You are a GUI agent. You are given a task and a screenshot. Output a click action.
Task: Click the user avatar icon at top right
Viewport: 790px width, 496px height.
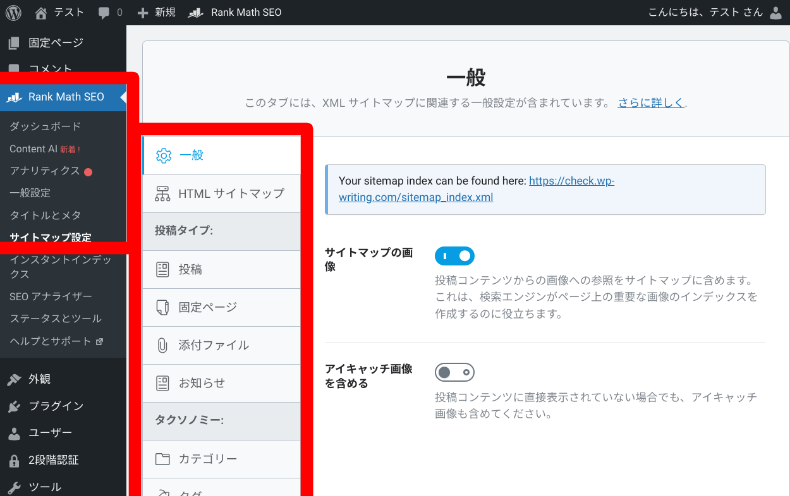click(x=776, y=13)
